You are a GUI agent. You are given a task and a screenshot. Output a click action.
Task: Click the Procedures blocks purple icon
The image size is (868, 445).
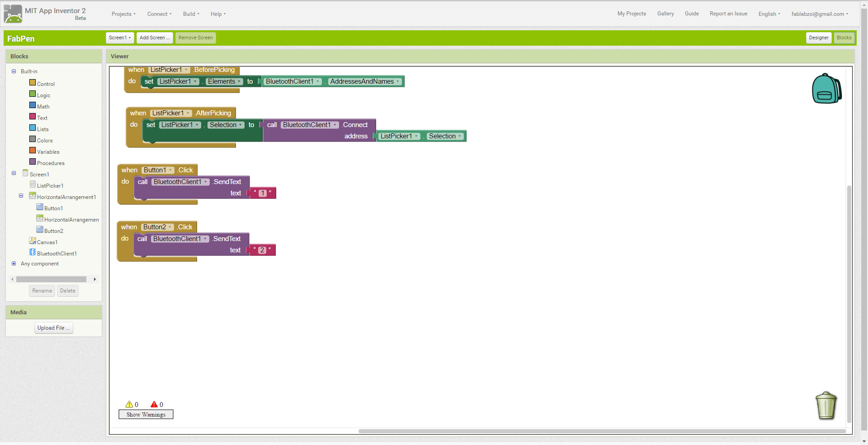(33, 162)
